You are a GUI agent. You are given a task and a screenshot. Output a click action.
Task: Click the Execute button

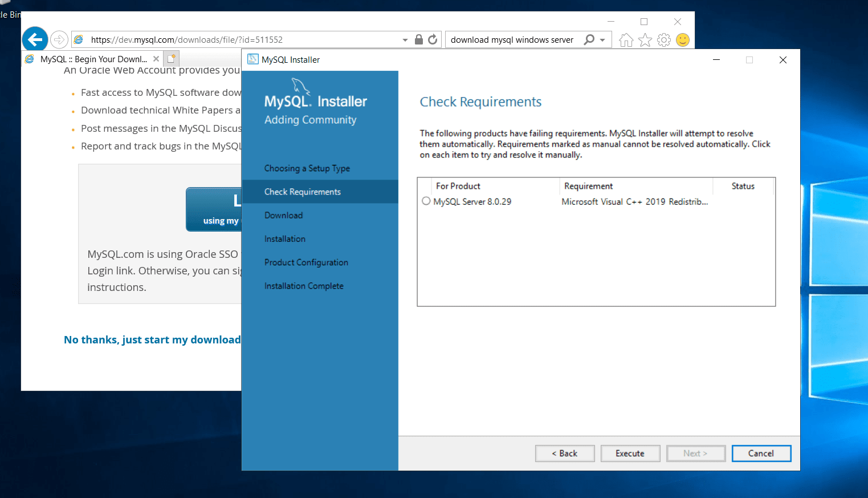630,453
